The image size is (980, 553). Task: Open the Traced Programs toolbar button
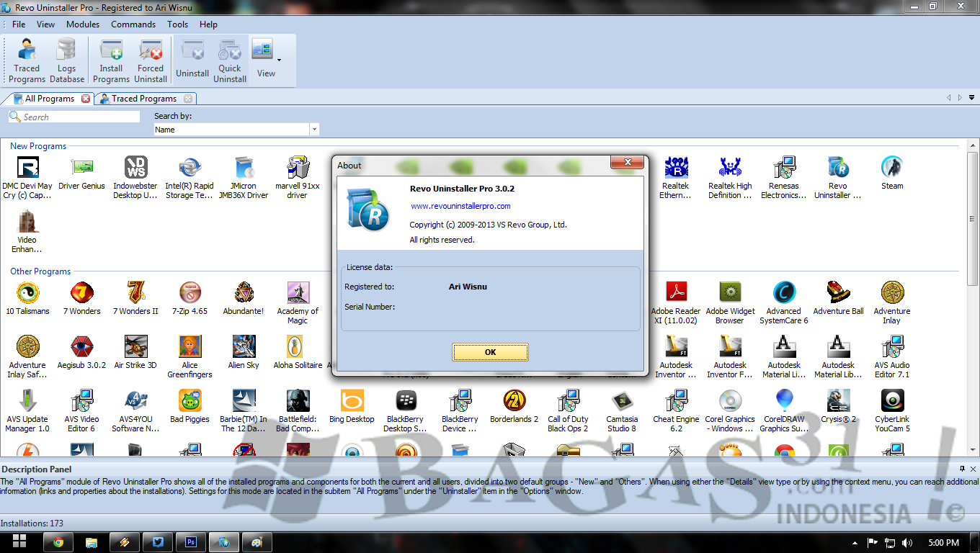click(x=27, y=60)
